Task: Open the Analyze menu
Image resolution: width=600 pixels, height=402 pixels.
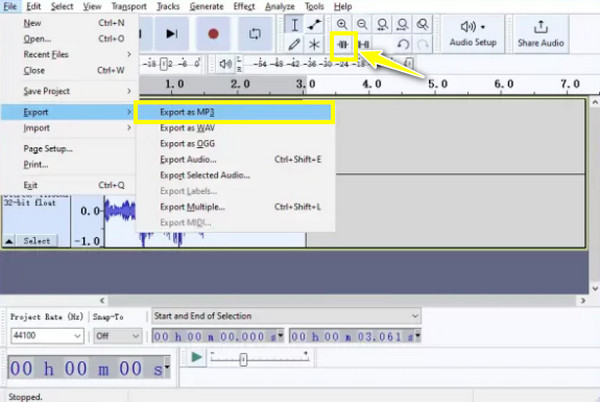Action: click(x=280, y=7)
